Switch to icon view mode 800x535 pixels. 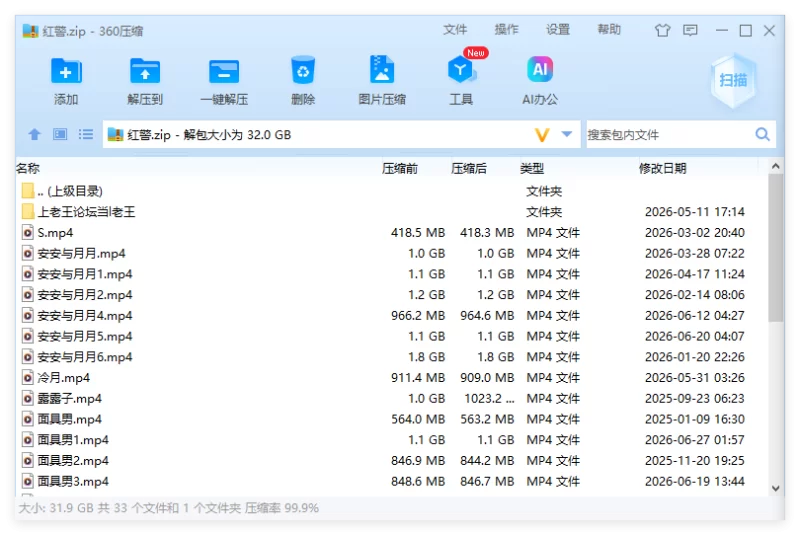tap(60, 135)
